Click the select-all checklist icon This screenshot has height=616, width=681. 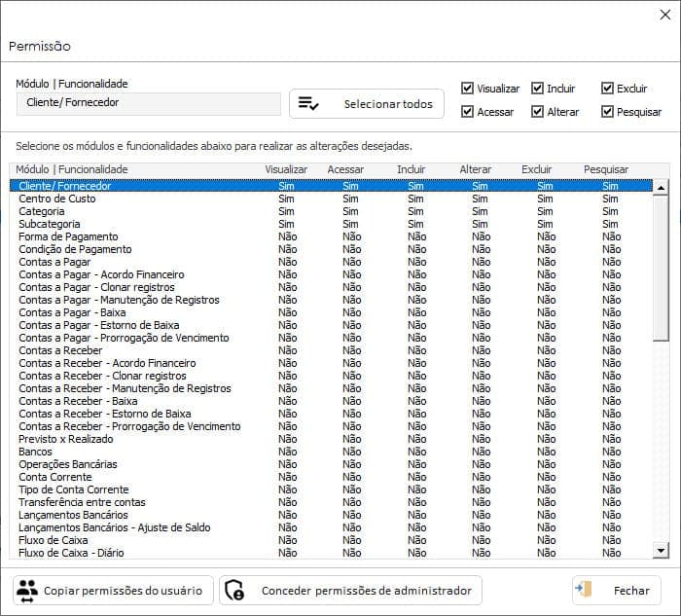click(x=308, y=104)
